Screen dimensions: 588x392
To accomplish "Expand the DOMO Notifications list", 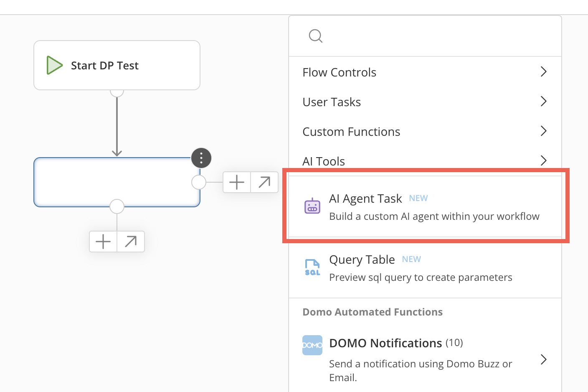I will [543, 359].
